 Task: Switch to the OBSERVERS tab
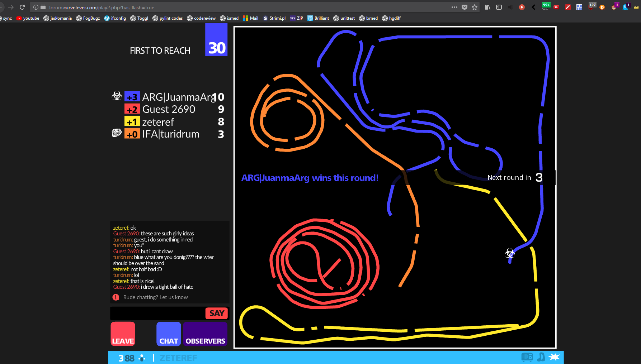[x=205, y=334]
